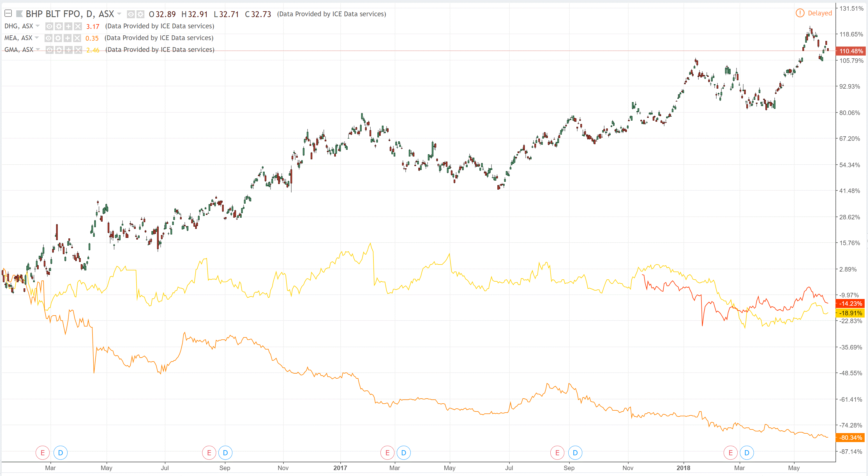868x476 pixels.
Task: Open the DHG, ASX settings gear
Action: pos(59,26)
